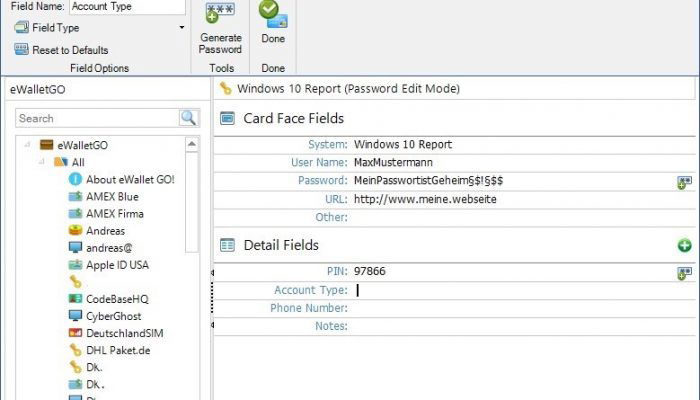Click Reset to Defaults
This screenshot has width=700, height=400.
pyautogui.click(x=61, y=50)
